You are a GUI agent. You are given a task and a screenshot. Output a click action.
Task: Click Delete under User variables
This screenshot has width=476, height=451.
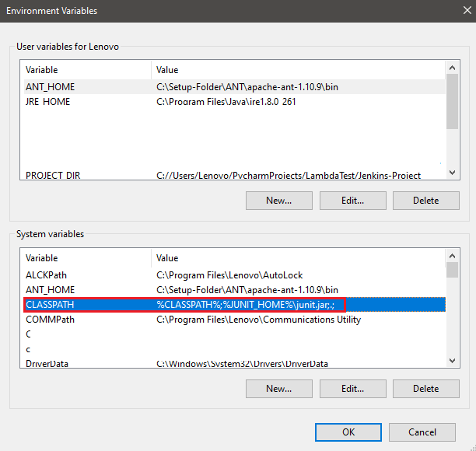coord(425,201)
